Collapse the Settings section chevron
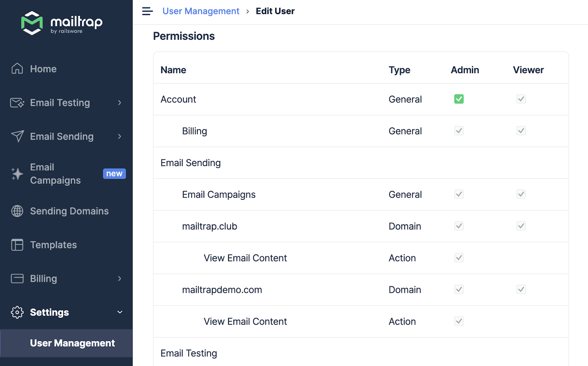The image size is (588, 366). click(119, 312)
